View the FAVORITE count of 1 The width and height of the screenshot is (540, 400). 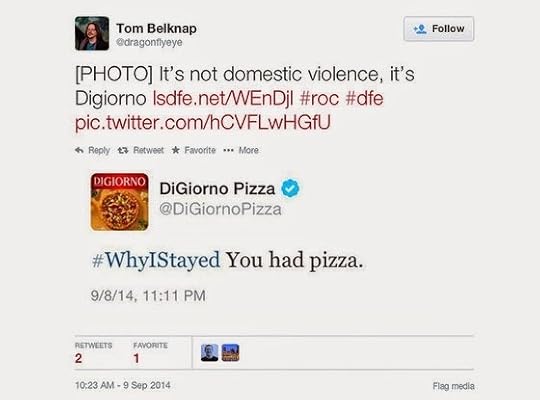[136, 358]
